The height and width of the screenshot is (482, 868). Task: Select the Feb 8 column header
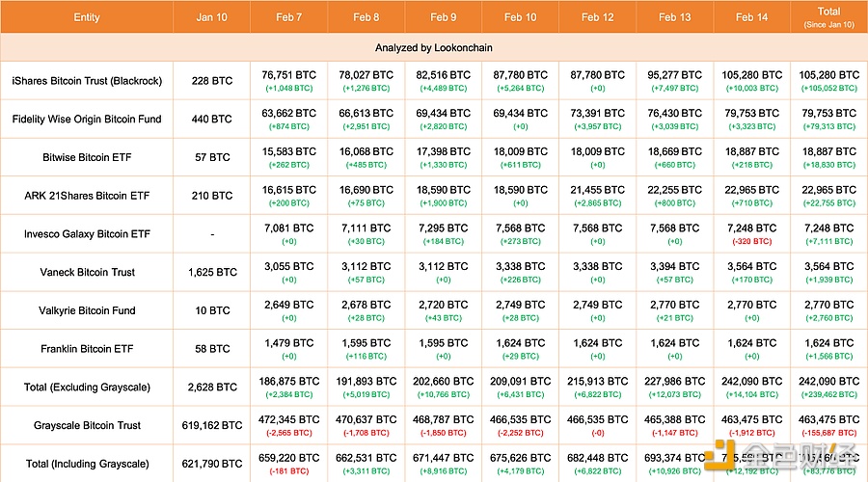point(366,17)
